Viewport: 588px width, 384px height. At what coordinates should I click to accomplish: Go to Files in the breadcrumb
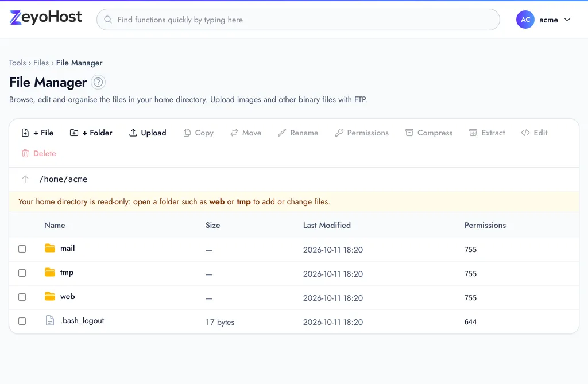tap(41, 63)
